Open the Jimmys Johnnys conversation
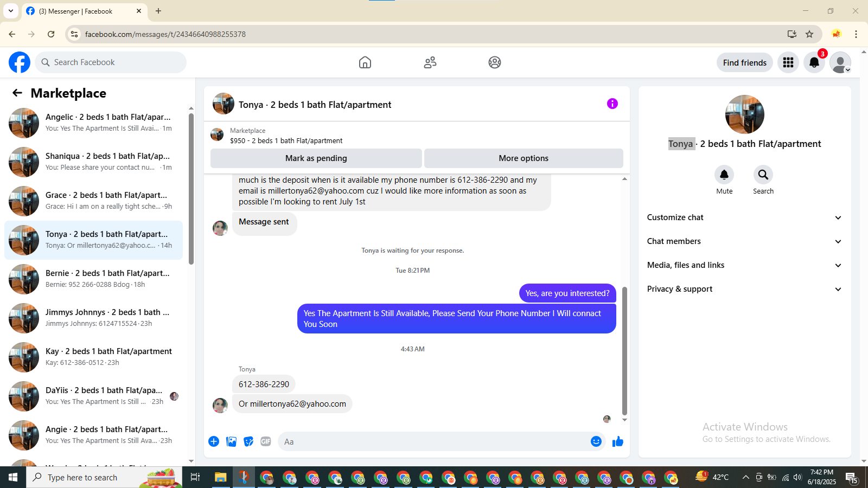The height and width of the screenshot is (488, 868). 93,318
